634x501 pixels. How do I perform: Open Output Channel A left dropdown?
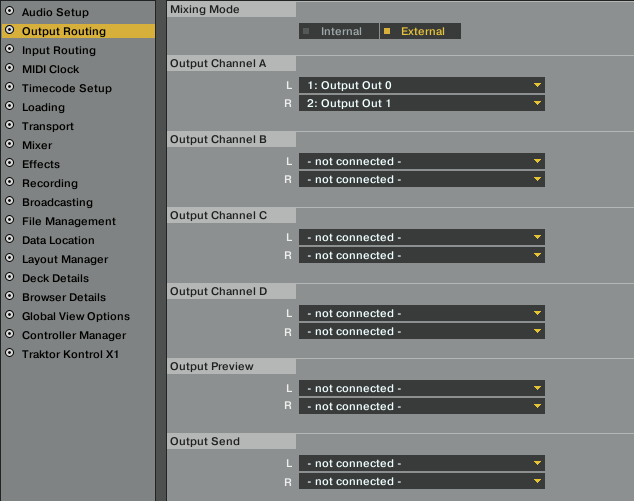421,86
